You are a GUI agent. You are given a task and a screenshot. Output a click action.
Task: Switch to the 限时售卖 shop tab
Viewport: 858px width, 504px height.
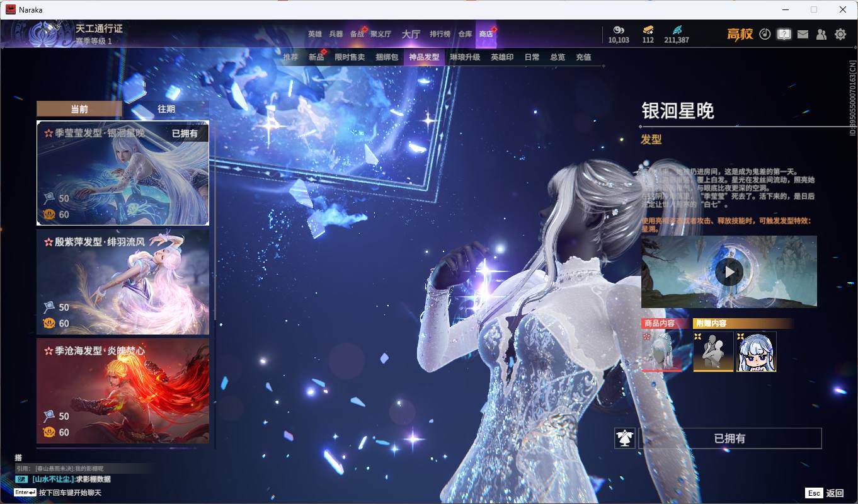coord(350,57)
